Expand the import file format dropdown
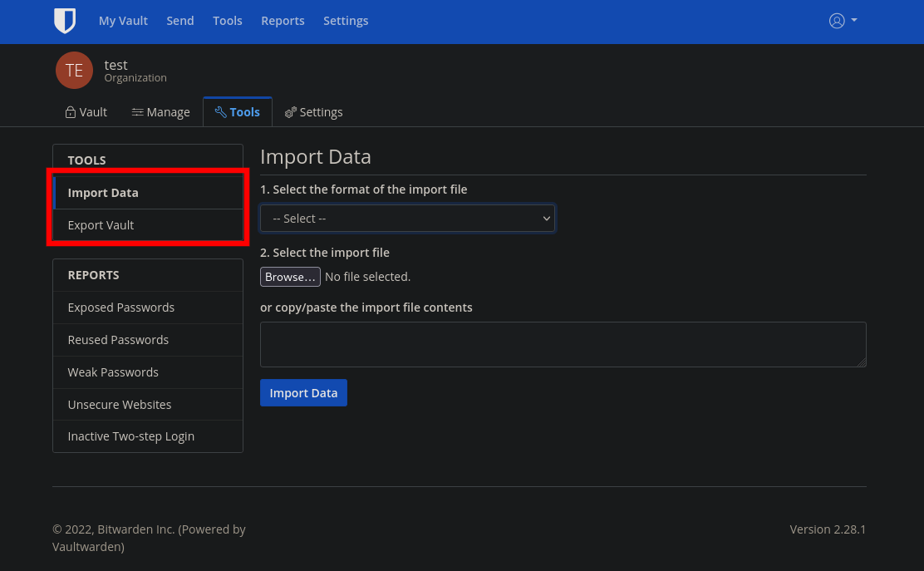Viewport: 924px width, 571px height. click(x=407, y=219)
